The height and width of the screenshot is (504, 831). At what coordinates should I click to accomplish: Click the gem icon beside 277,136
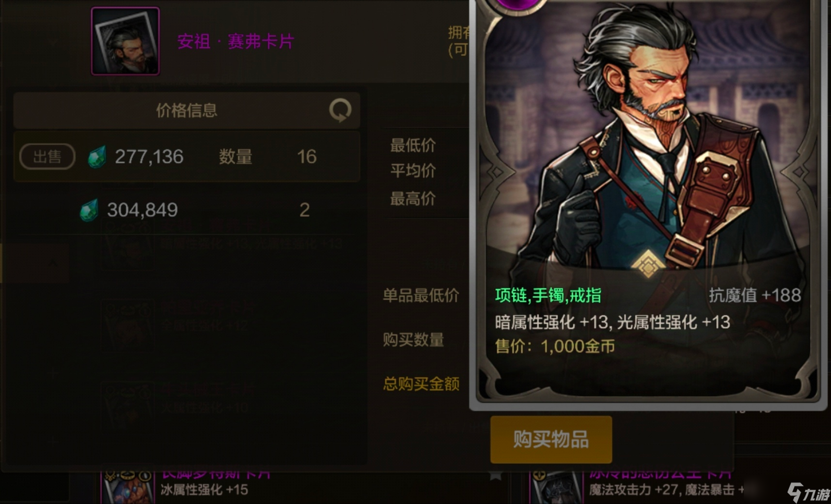(97, 157)
